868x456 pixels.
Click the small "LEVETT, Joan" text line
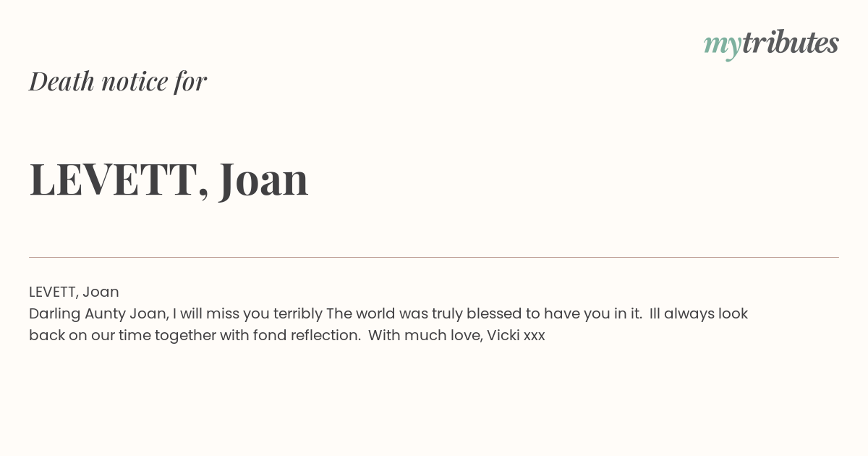coord(74,292)
